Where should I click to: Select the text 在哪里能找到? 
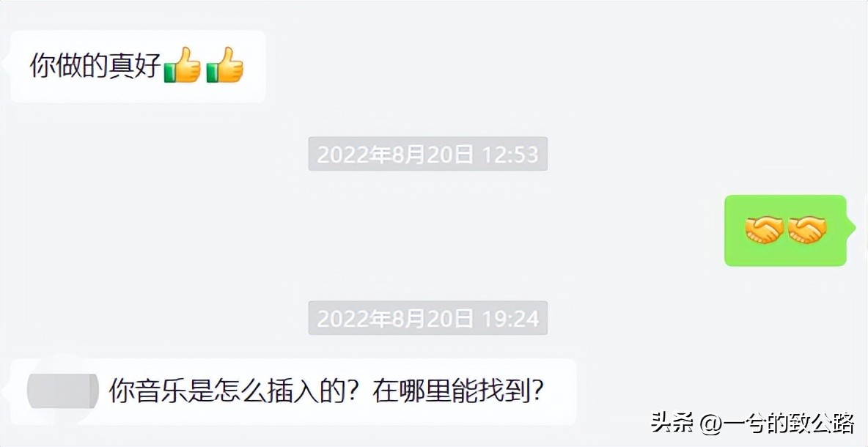click(450, 392)
